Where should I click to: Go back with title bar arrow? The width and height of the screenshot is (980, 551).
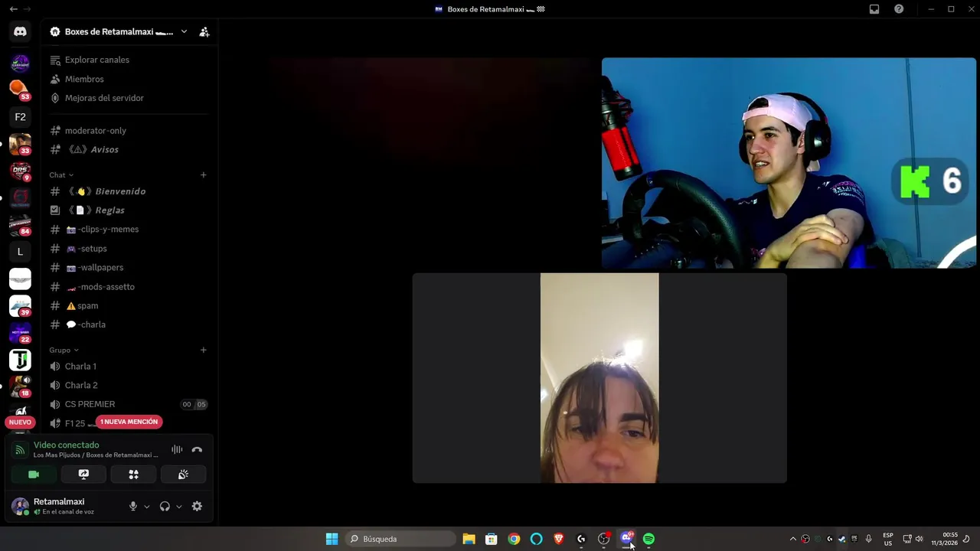point(13,9)
